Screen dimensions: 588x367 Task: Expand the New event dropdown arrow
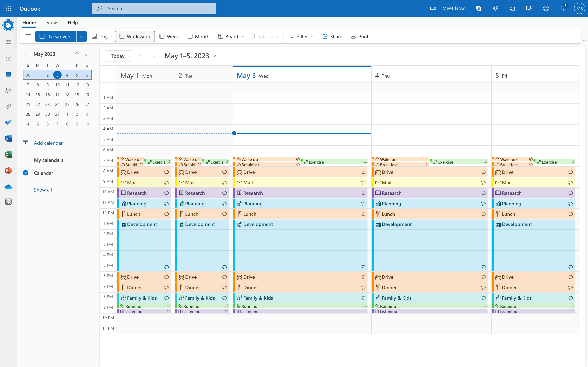click(82, 36)
